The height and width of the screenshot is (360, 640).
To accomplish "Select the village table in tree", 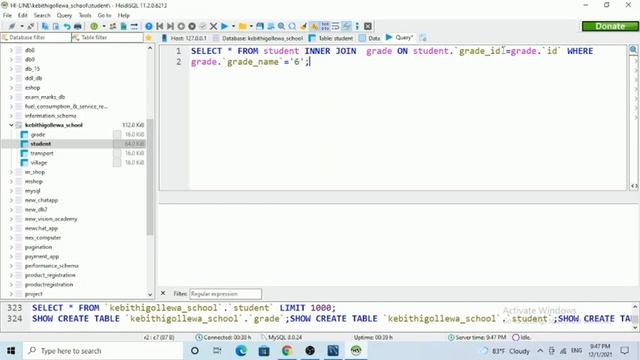I will pos(39,162).
